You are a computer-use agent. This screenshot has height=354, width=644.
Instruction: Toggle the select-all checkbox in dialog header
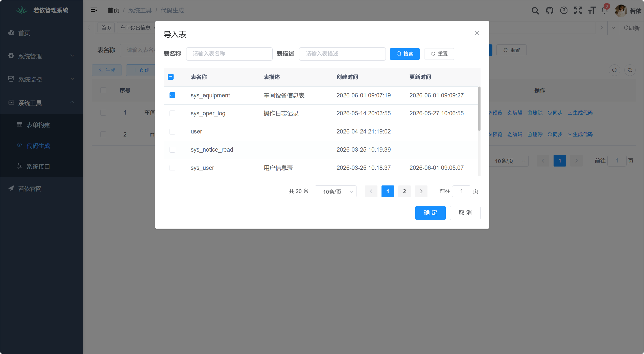(x=171, y=77)
